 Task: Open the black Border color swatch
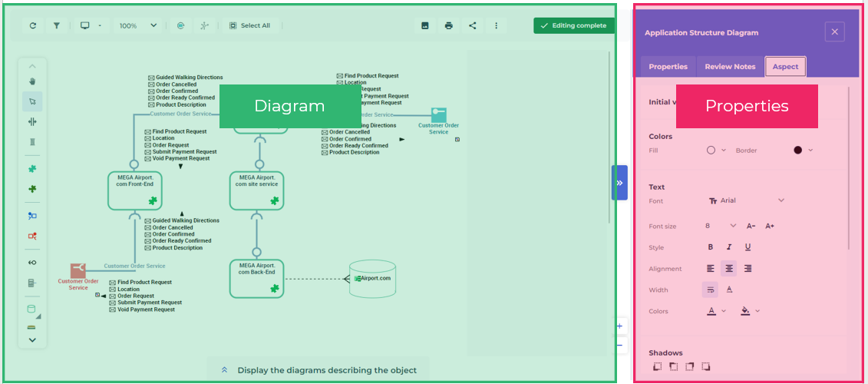pos(803,151)
